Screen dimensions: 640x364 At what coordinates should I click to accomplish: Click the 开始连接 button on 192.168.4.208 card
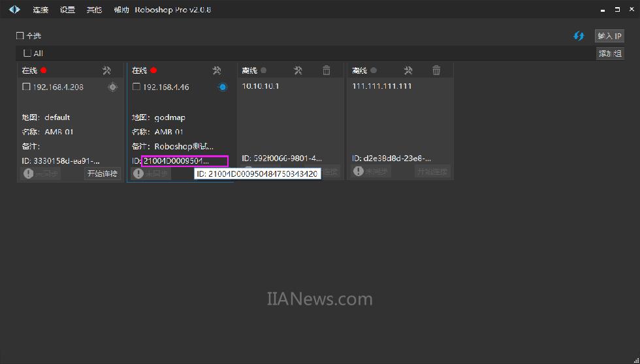[103, 174]
